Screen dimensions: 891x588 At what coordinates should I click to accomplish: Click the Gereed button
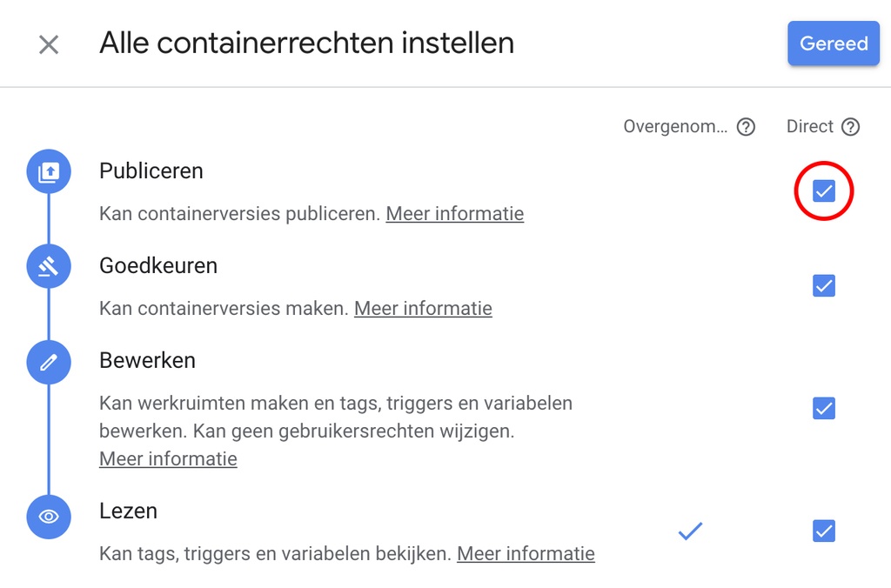pyautogui.click(x=833, y=43)
